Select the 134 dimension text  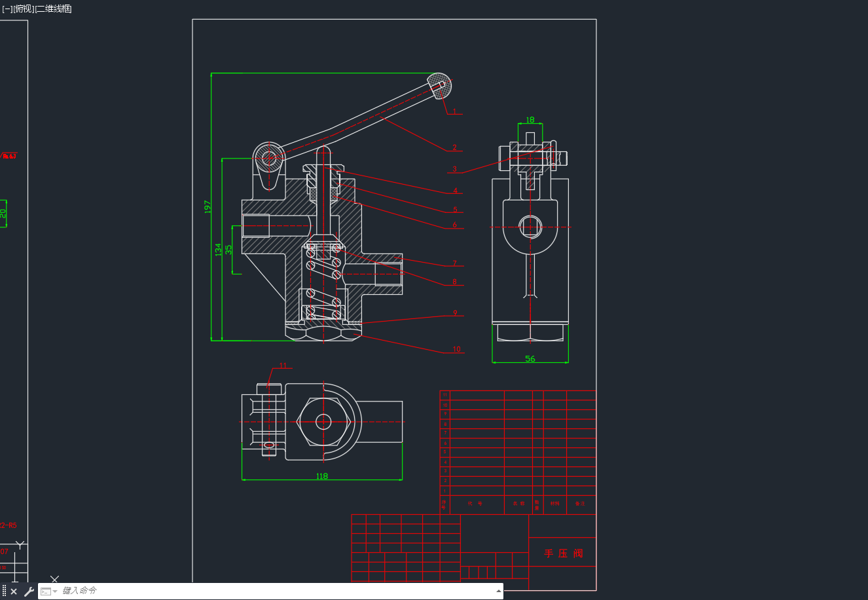218,250
